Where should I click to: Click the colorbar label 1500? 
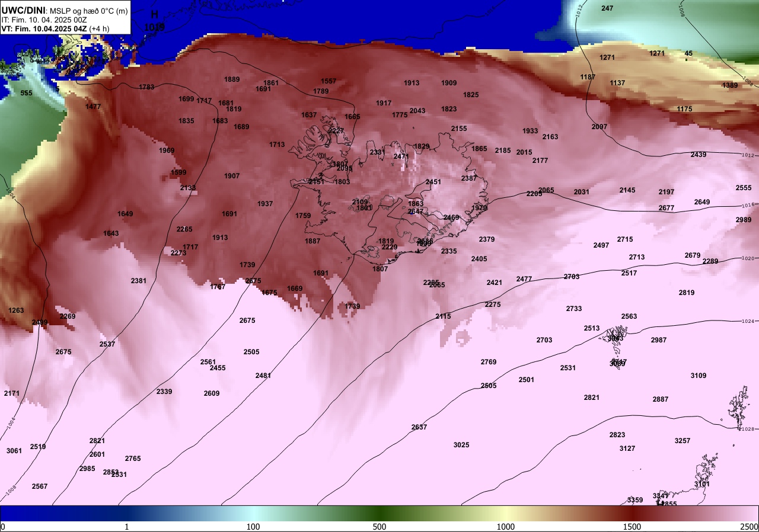[x=632, y=527]
